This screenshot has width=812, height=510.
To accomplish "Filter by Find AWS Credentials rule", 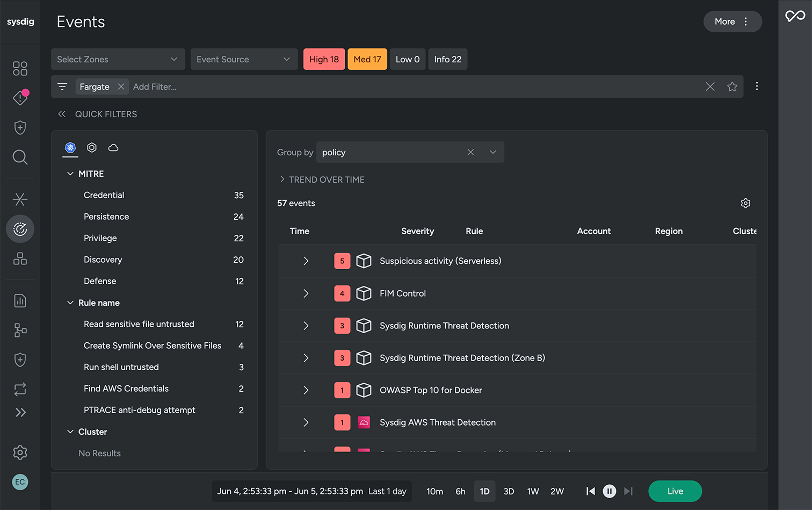I will (164, 389).
